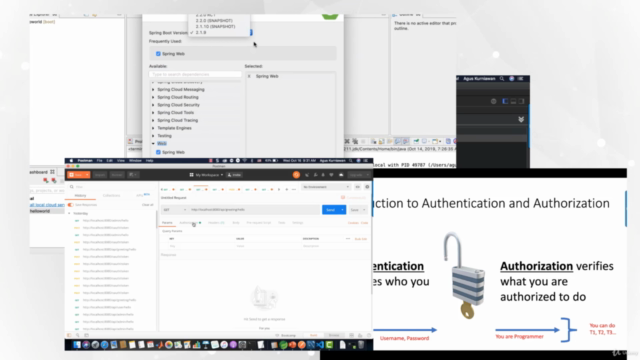The width and height of the screenshot is (640, 360).
Task: Expand the Template Engines category
Action: [153, 128]
